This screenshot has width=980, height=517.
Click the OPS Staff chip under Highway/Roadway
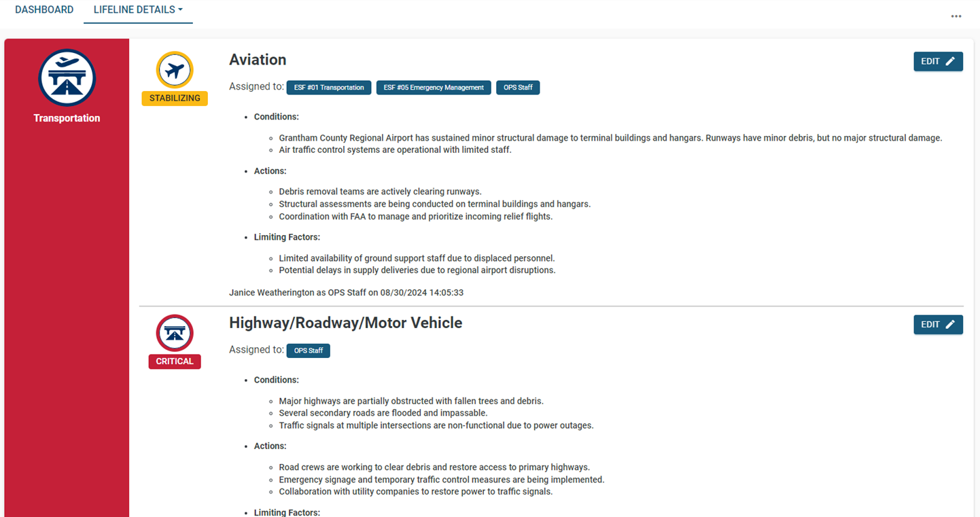[x=308, y=351]
